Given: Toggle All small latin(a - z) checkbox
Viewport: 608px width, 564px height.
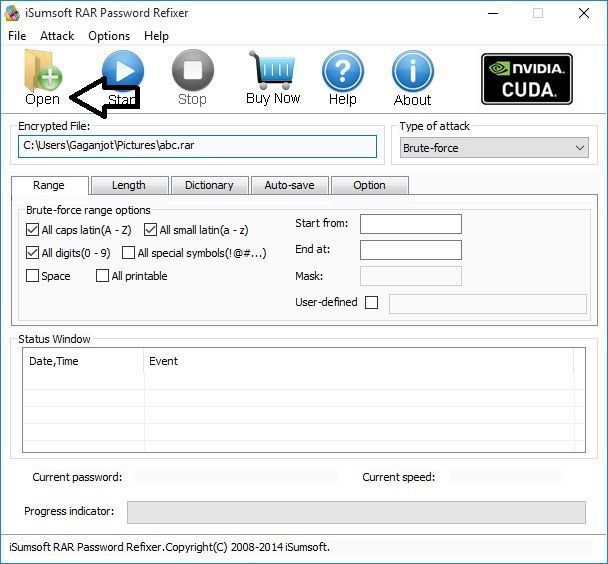Looking at the screenshot, I should pyautogui.click(x=150, y=230).
